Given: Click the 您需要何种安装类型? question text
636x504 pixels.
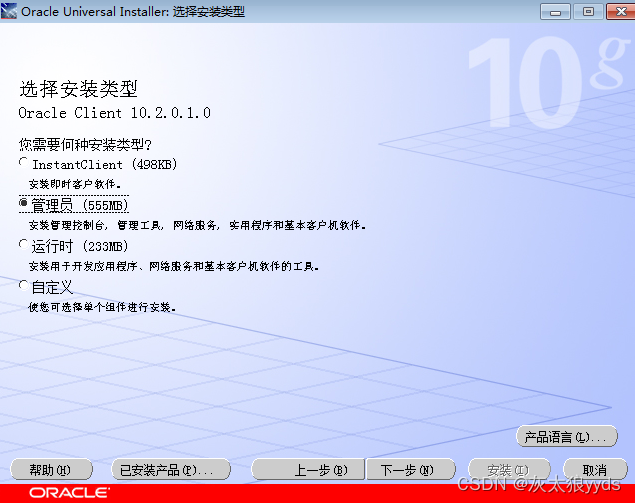Looking at the screenshot, I should pos(85,144).
